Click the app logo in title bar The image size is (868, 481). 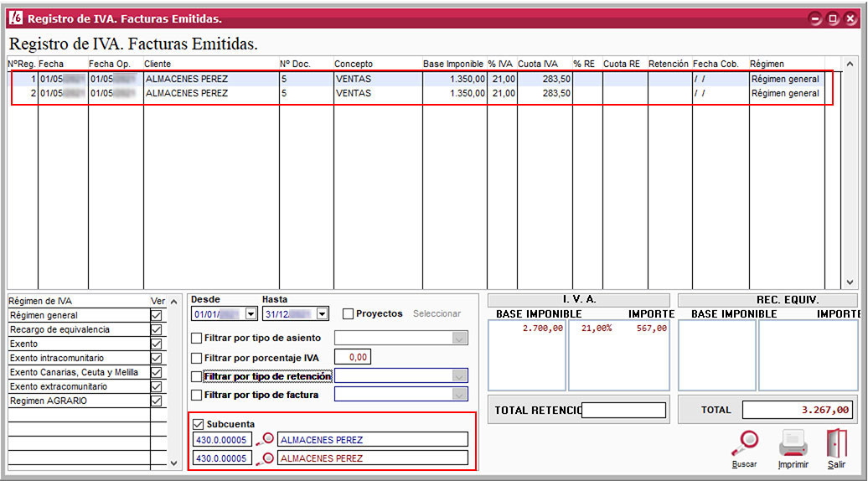click(x=15, y=18)
